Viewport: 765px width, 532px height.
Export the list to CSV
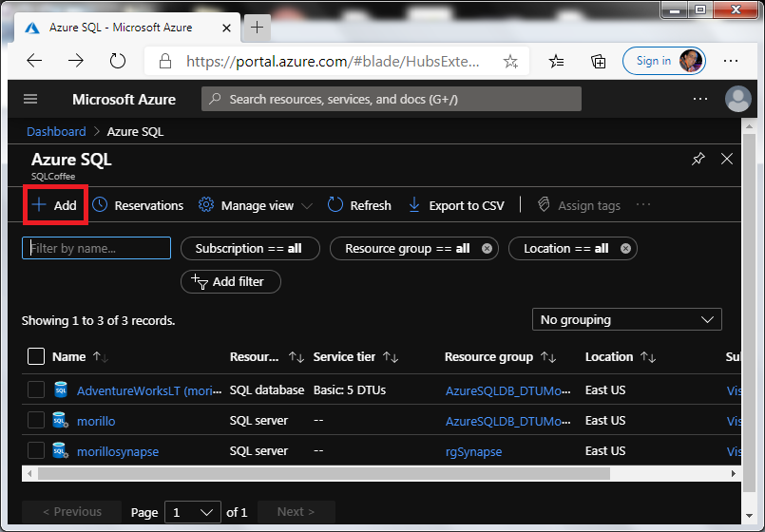(x=456, y=205)
